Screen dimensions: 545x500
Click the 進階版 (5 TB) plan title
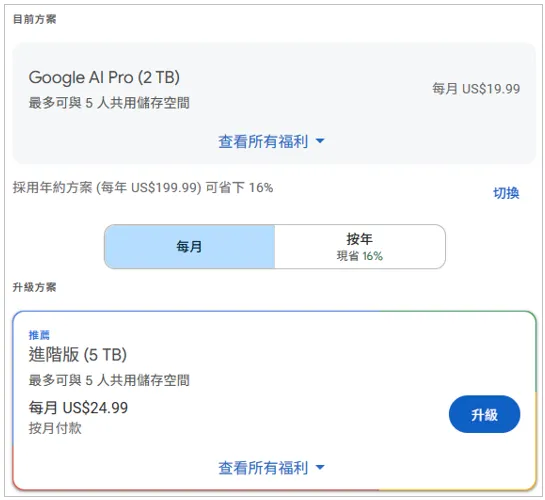pyautogui.click(x=78, y=355)
